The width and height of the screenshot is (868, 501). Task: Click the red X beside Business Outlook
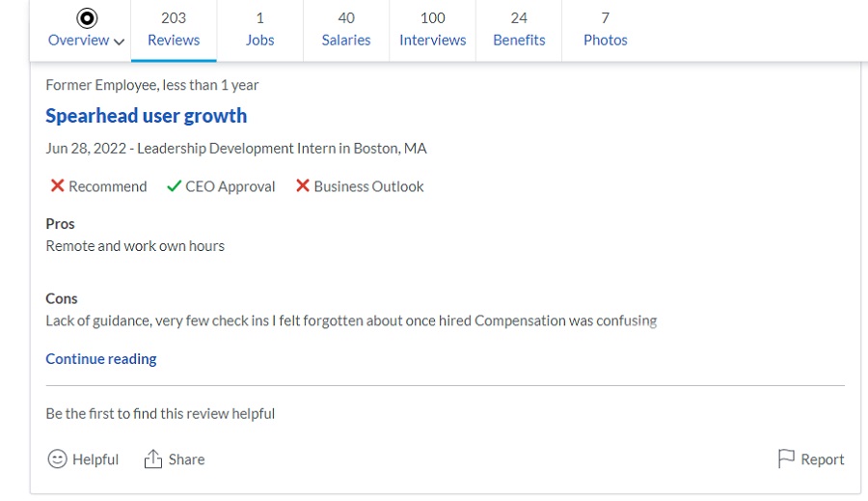302,185
